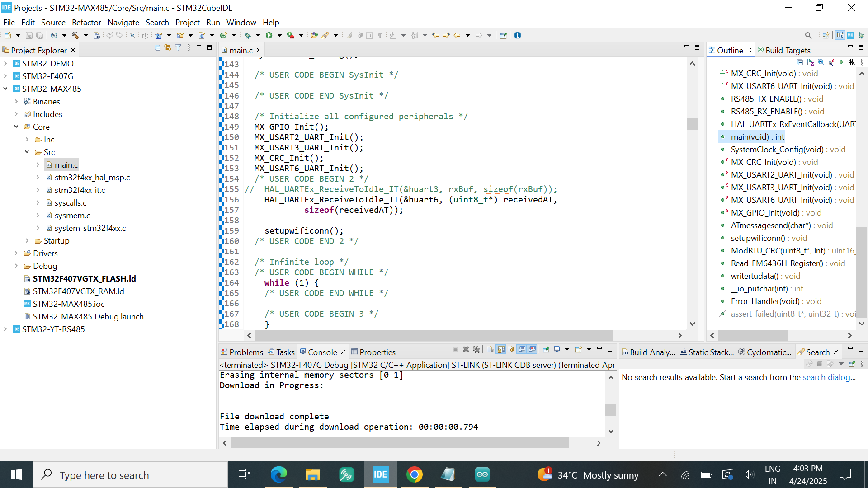Click the binary 010 toolbar icon

97,35
